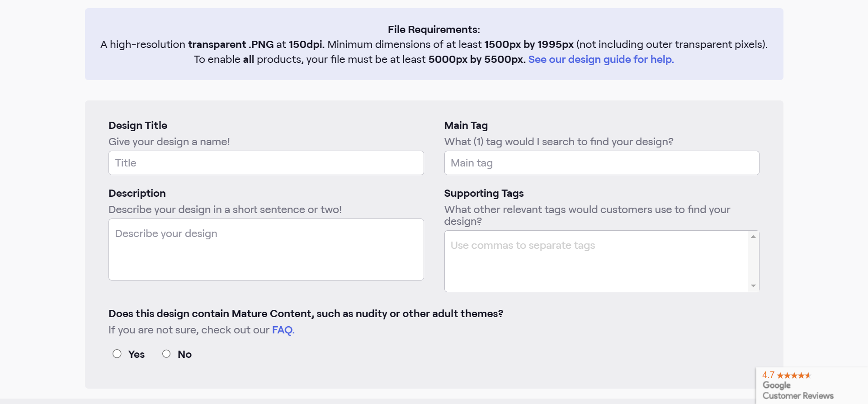Click the "Use commas to separate tags" text area

point(596,261)
